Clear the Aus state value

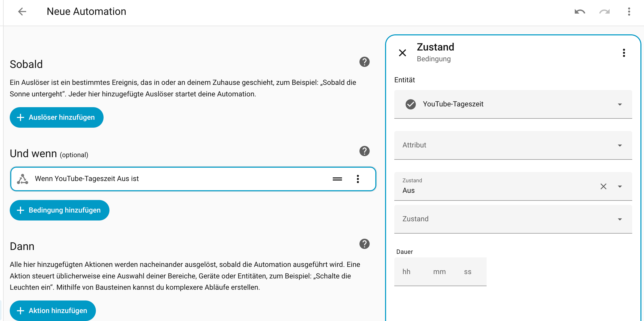pos(603,186)
